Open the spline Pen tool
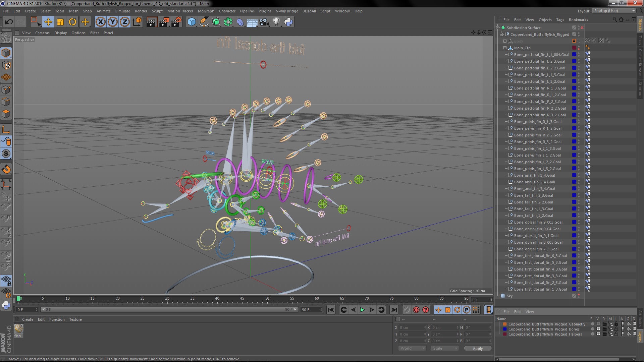644x362 pixels. 204,22
